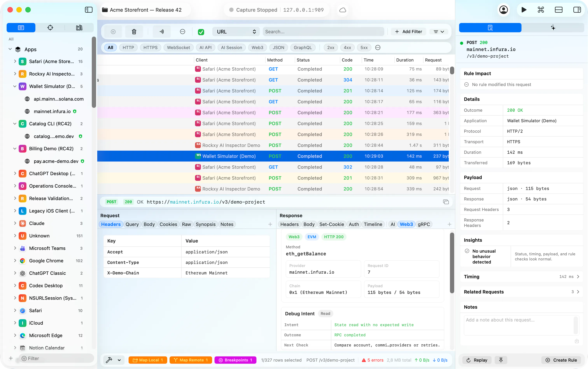
Task: Open the response gRPC tab
Action: (x=424, y=224)
